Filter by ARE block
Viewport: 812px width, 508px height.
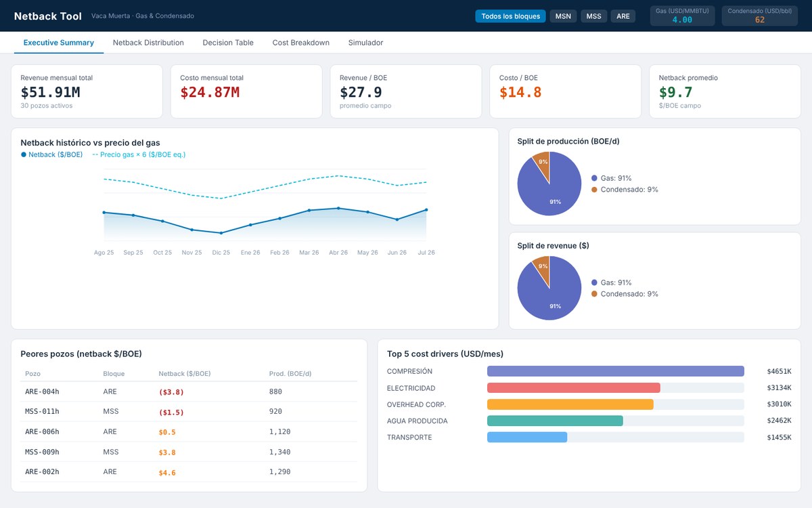(623, 16)
